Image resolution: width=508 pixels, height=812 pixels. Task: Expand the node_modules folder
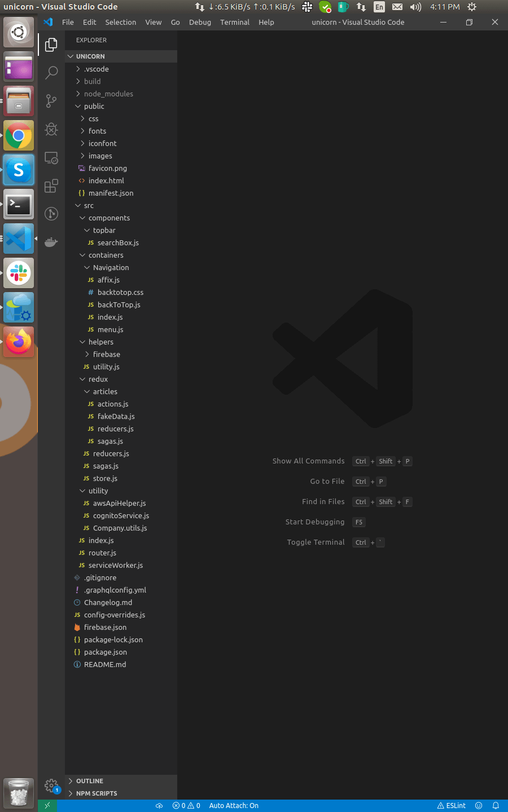coord(121,94)
